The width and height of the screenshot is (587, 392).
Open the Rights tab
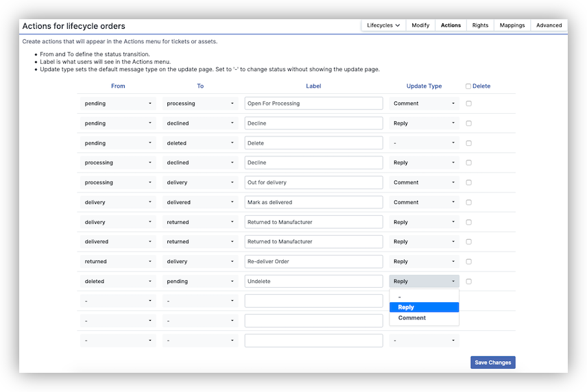[480, 25]
